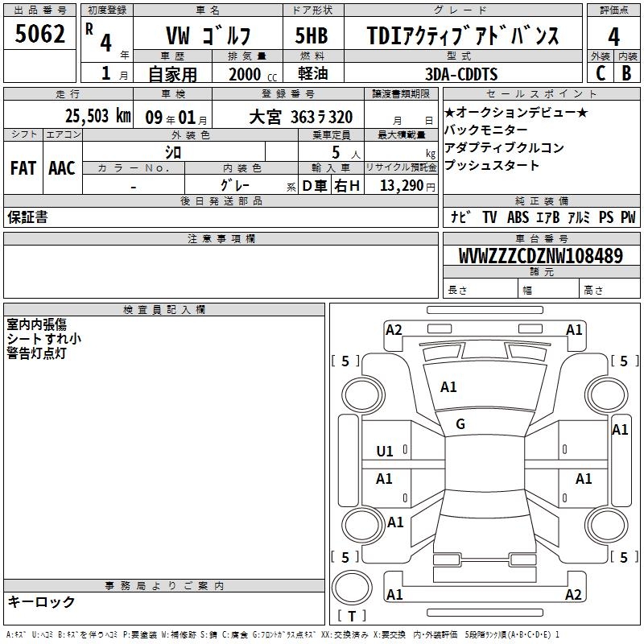
Task: Select exterior grade C under 外装
Action: click(x=601, y=73)
